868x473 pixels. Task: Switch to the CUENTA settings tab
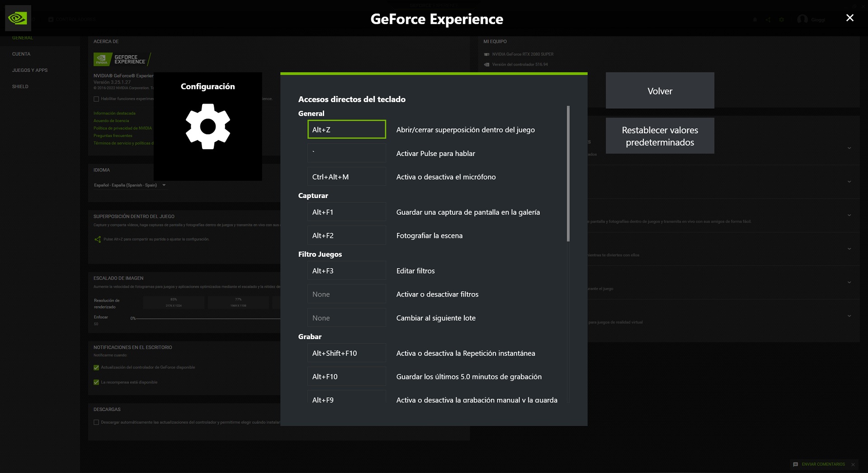(x=21, y=54)
